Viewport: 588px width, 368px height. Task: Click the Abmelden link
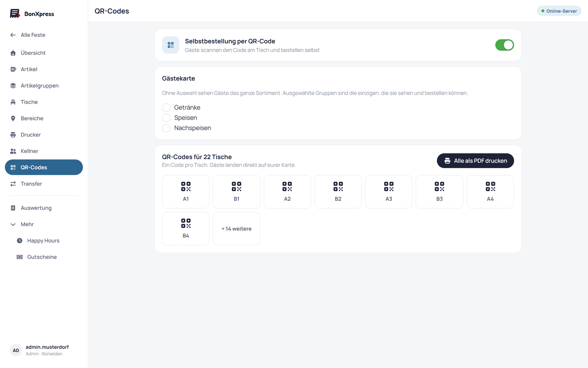pos(52,354)
